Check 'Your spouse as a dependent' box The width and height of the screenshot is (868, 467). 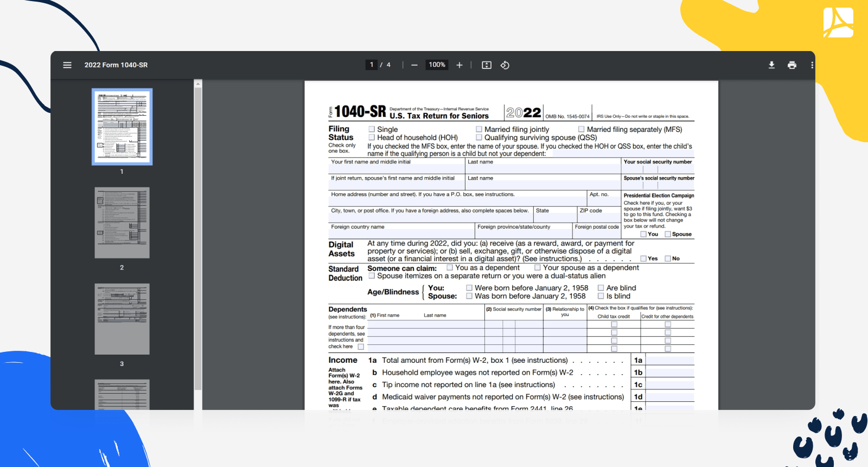pyautogui.click(x=538, y=267)
